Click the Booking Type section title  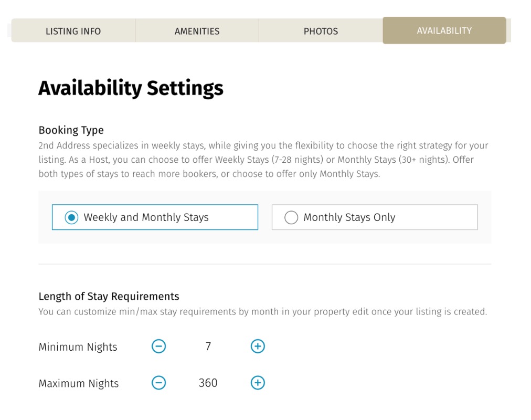click(71, 130)
